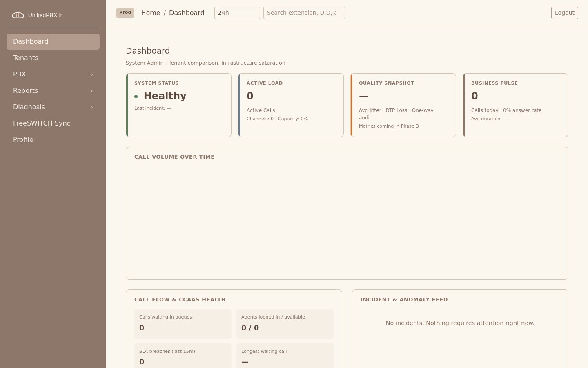Open FreeSWITCH Sync page
Image resolution: width=588 pixels, height=368 pixels.
tap(53, 123)
